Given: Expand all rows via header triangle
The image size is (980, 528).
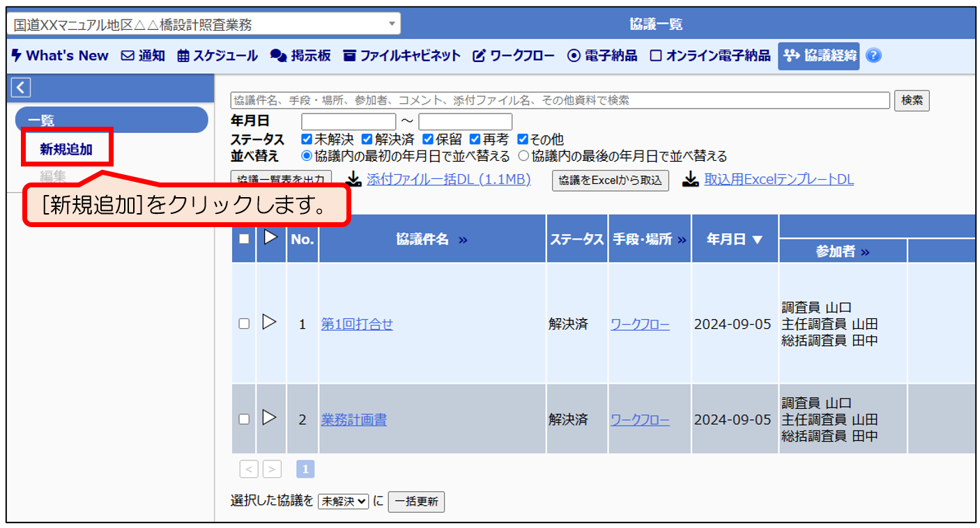Looking at the screenshot, I should coord(270,238).
